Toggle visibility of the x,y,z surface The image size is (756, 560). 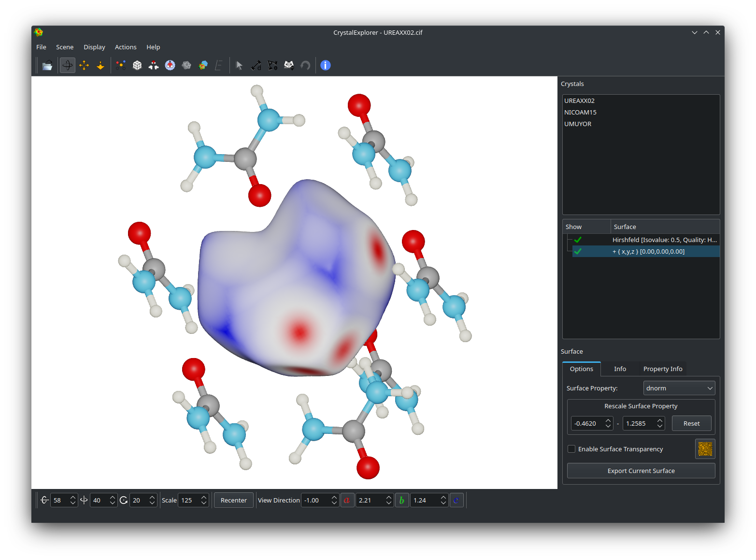(x=578, y=252)
